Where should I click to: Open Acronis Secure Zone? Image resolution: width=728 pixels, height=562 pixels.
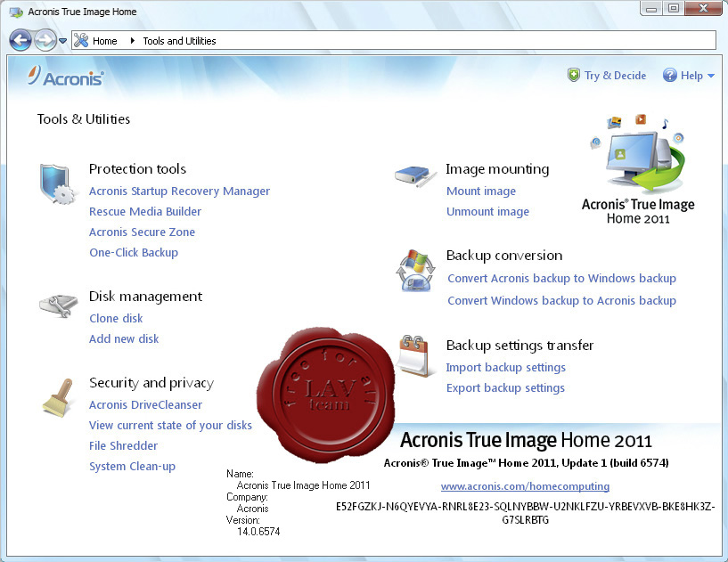[x=142, y=232]
